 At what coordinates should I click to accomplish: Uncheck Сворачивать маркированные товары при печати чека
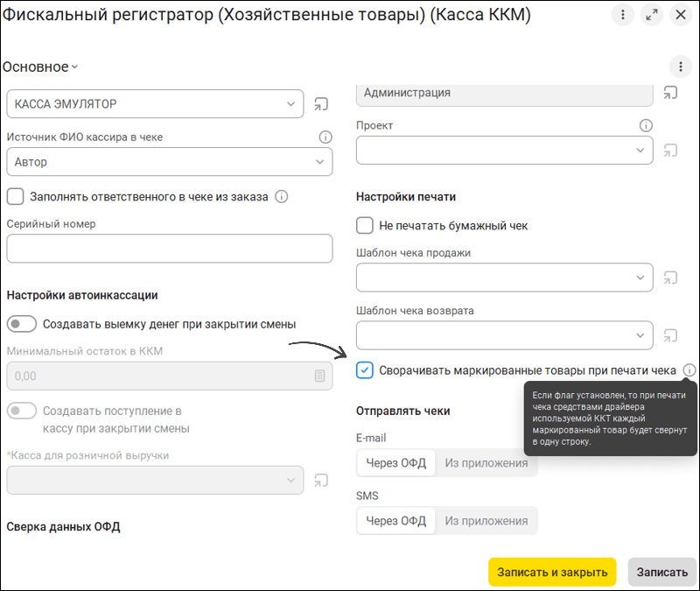[x=365, y=370]
